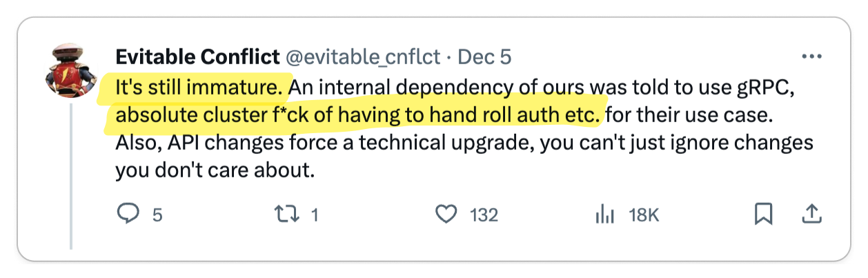Like the tweet with the heart icon

(x=447, y=215)
